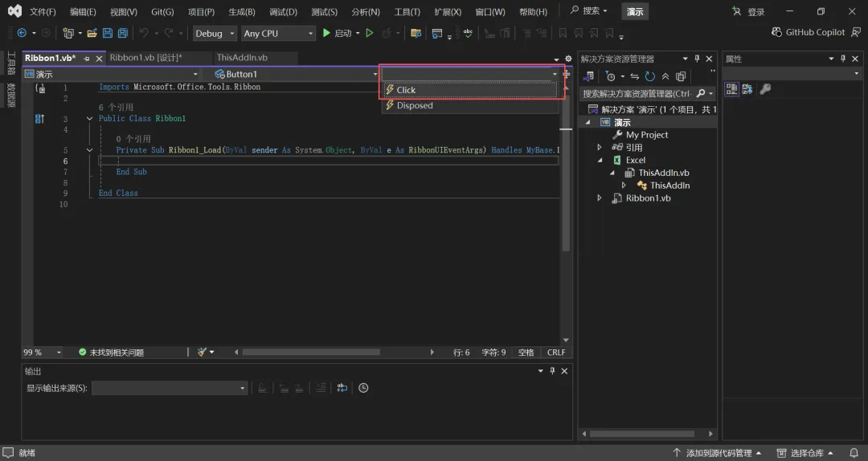
Task: Click the green Start Without Debugging icon
Action: click(x=370, y=33)
